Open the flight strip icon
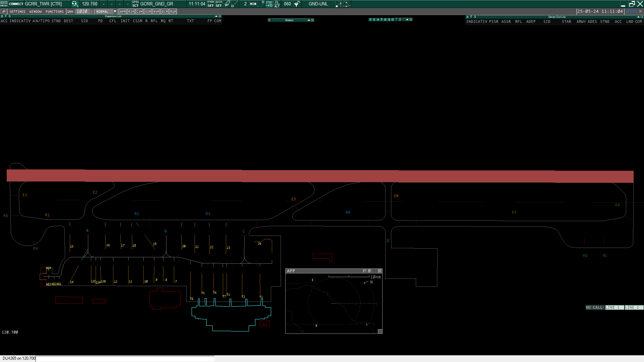The width and height of the screenshot is (644, 362). tap(227, 4)
